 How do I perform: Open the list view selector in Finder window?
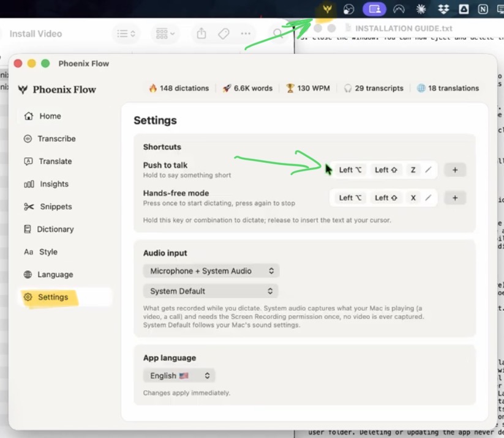coord(126,34)
